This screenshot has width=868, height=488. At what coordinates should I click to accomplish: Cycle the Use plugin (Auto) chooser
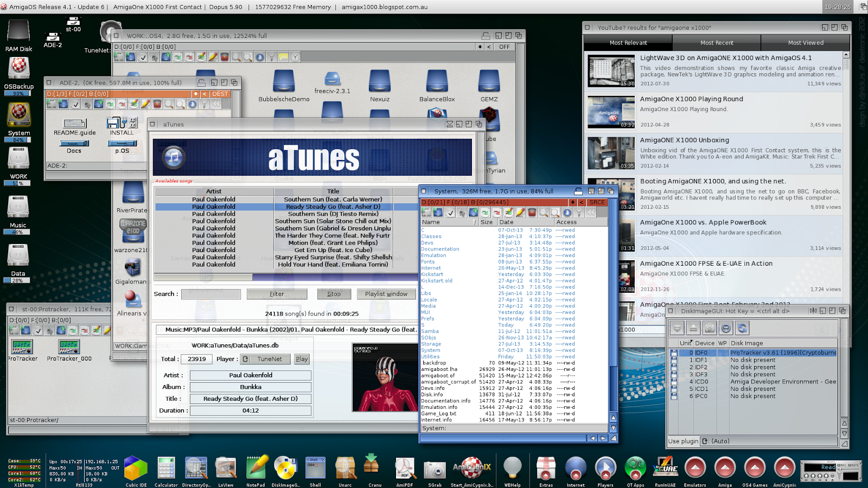click(705, 441)
